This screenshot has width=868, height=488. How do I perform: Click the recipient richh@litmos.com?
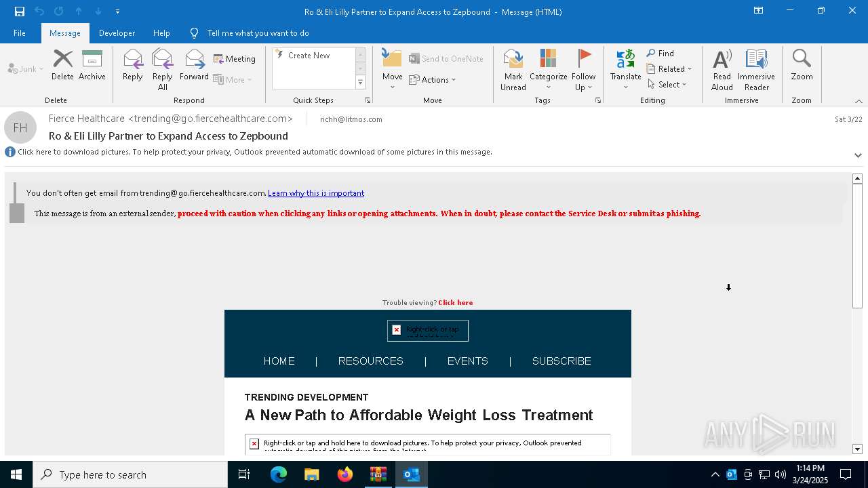click(x=351, y=119)
